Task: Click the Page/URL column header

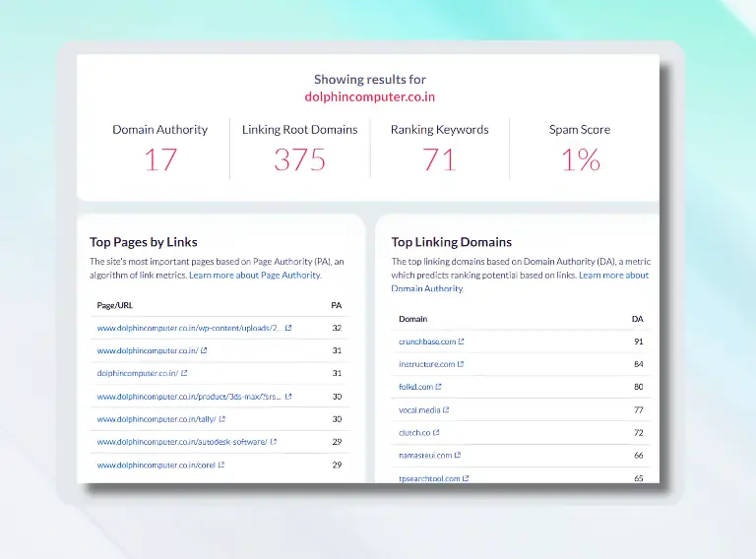Action: tap(115, 305)
